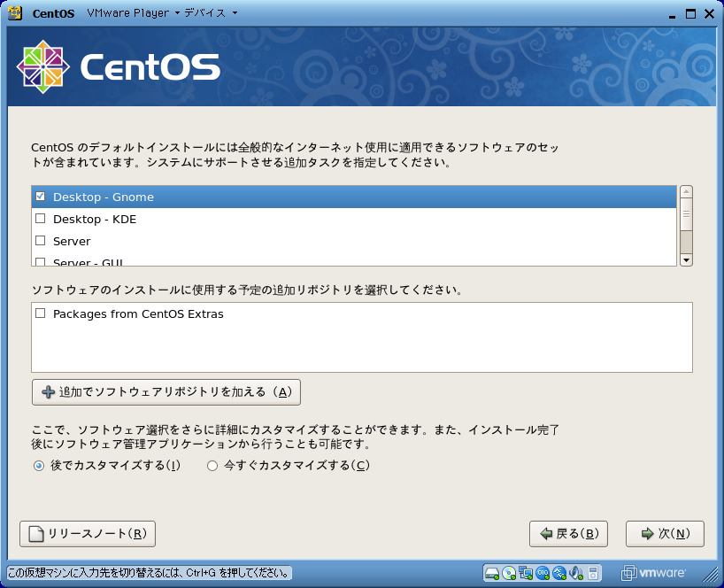Viewport: 724px width, 588px height.
Task: Check the Desktop - KDE checkbox
Action: (41, 219)
